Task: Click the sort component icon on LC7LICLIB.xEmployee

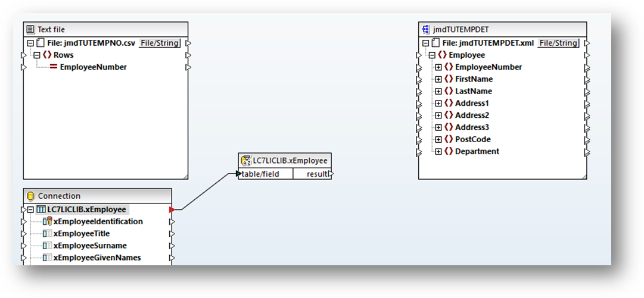Action: coord(246,160)
